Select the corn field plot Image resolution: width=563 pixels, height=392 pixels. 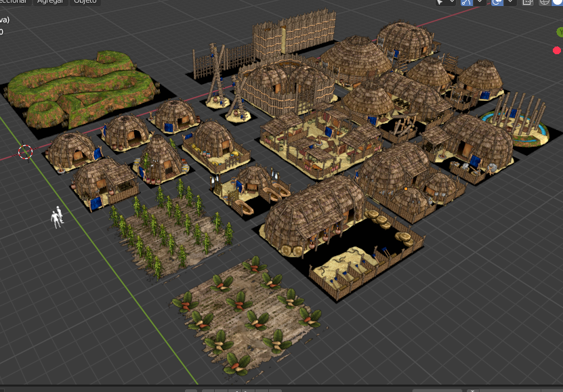(x=169, y=227)
